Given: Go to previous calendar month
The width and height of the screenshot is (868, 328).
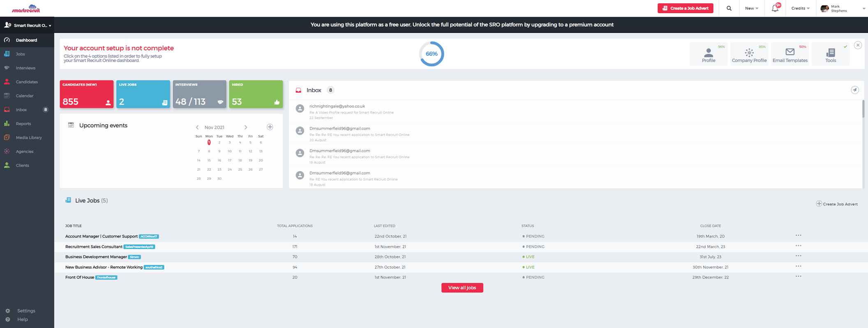Looking at the screenshot, I should click(197, 127).
